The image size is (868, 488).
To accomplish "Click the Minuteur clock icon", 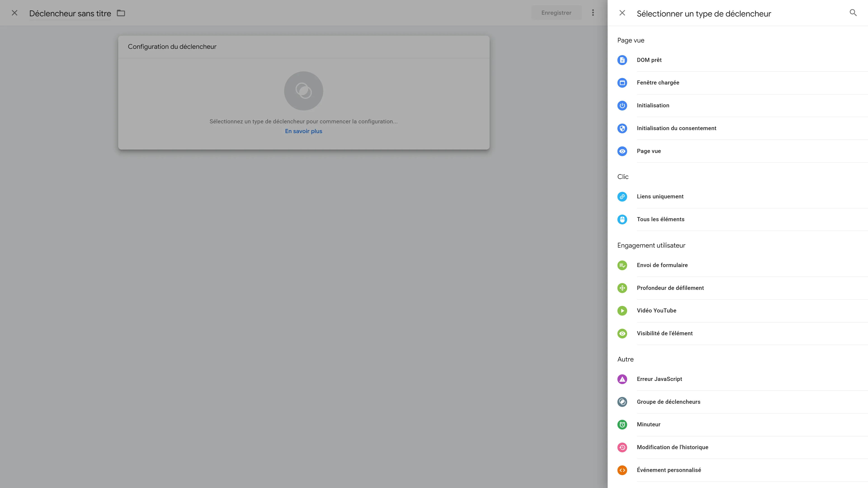I will click(622, 425).
